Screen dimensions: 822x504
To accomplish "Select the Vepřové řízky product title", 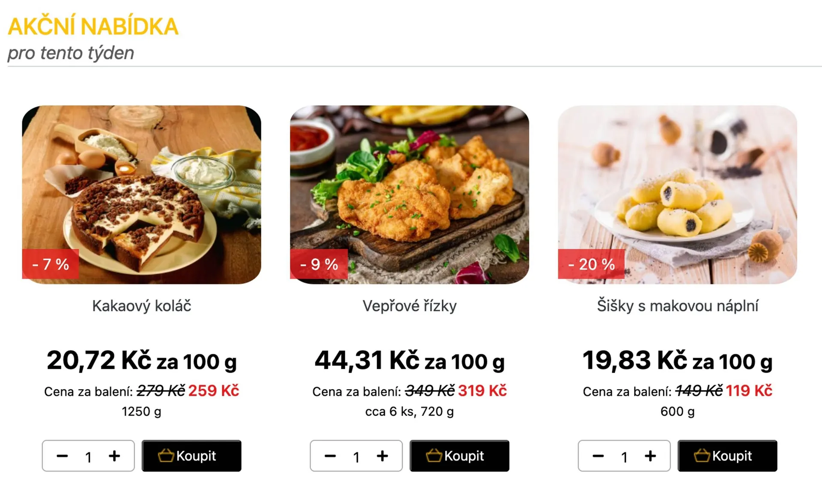I will click(409, 306).
